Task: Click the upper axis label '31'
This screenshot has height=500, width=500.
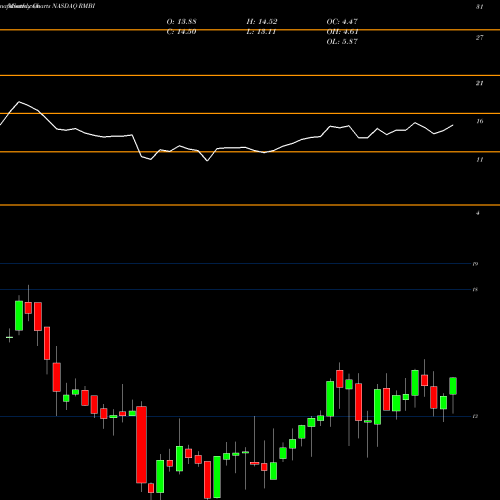Action: pyautogui.click(x=479, y=7)
